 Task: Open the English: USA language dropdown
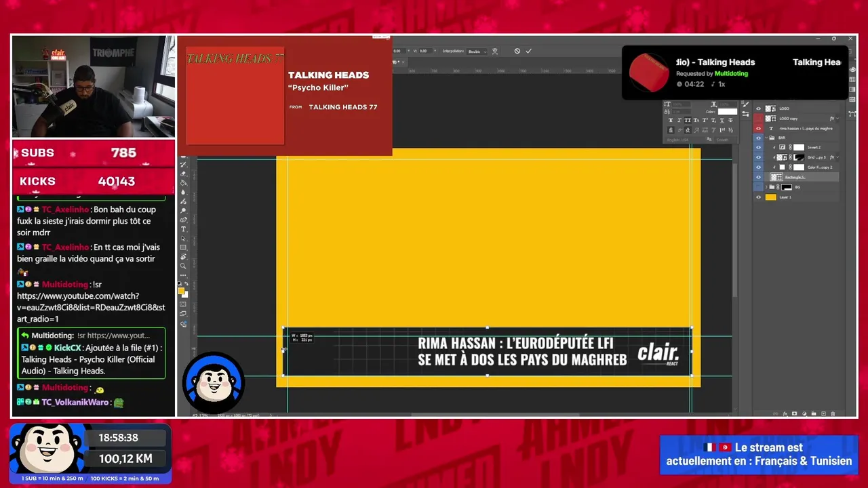[x=687, y=140]
